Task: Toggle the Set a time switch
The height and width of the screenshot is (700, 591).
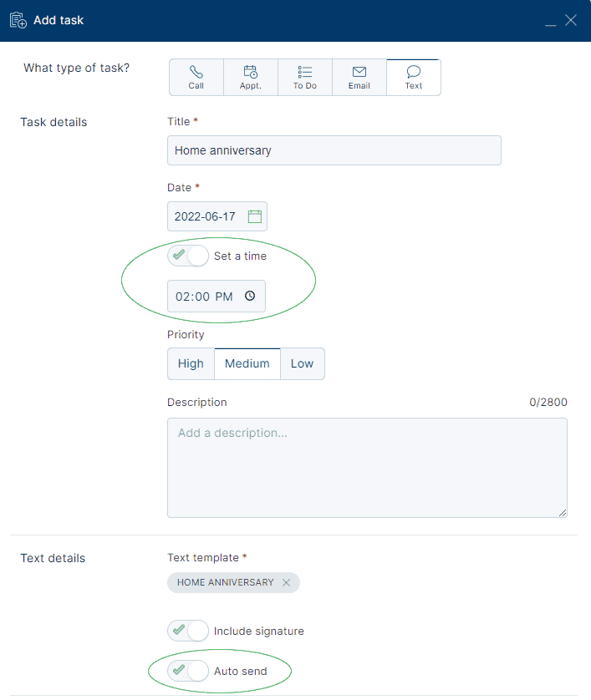Action: point(188,256)
